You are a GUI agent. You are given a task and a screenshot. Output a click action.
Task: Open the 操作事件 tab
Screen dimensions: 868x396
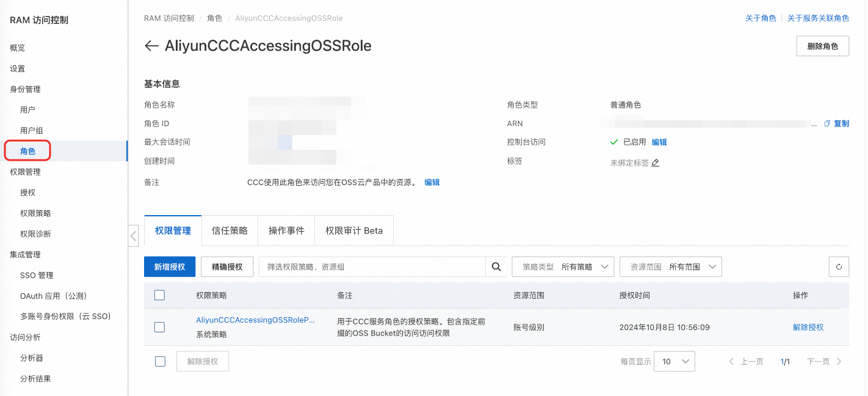286,230
